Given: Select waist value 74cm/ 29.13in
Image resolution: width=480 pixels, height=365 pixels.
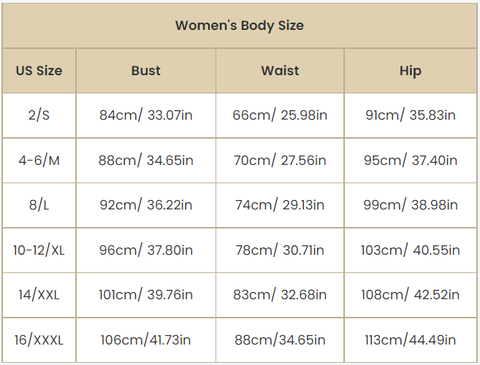Looking at the screenshot, I should (280, 205).
